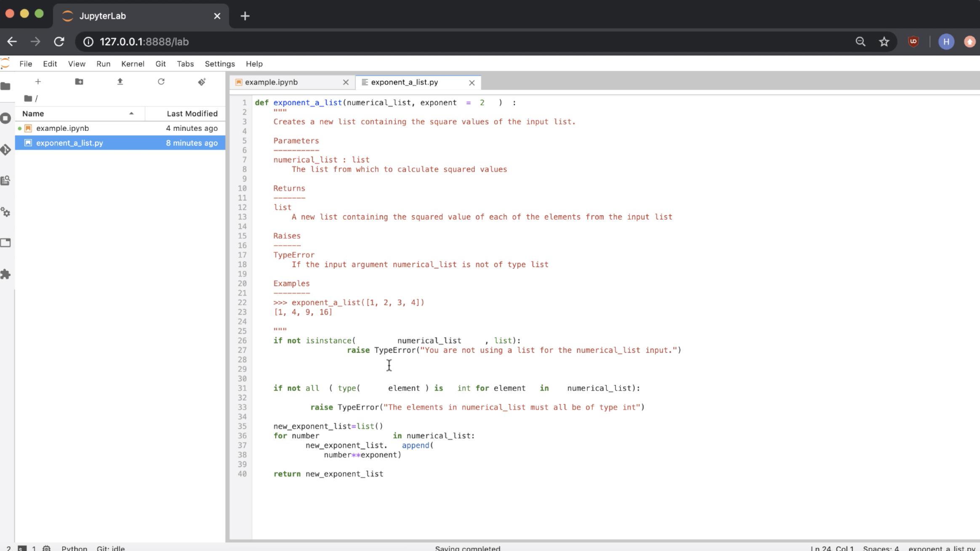The height and width of the screenshot is (551, 980).
Task: Refresh the file list icon
Action: pyautogui.click(x=161, y=82)
